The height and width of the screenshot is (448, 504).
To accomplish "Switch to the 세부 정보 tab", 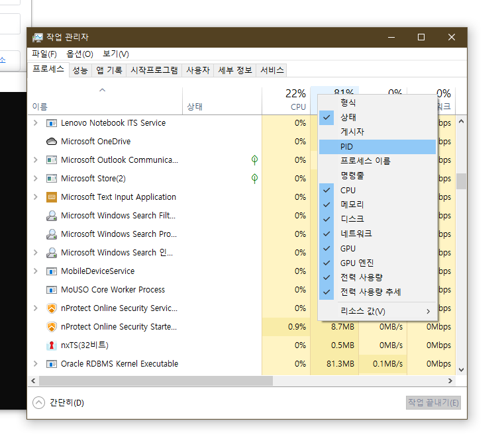I will tap(235, 70).
